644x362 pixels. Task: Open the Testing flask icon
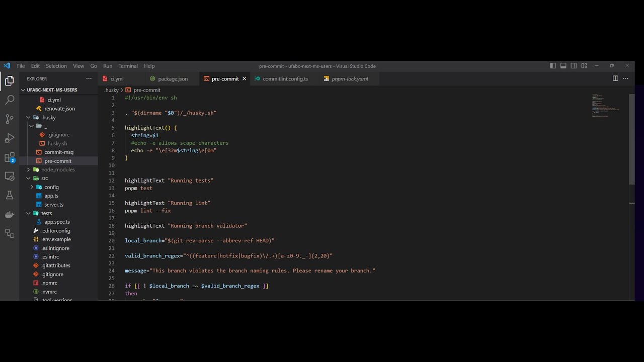9,195
